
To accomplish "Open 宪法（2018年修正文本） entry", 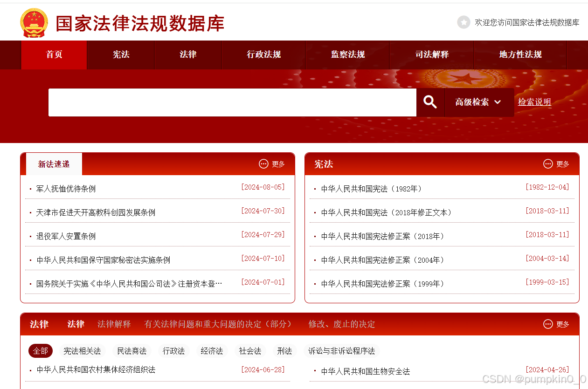I will 387,212.
